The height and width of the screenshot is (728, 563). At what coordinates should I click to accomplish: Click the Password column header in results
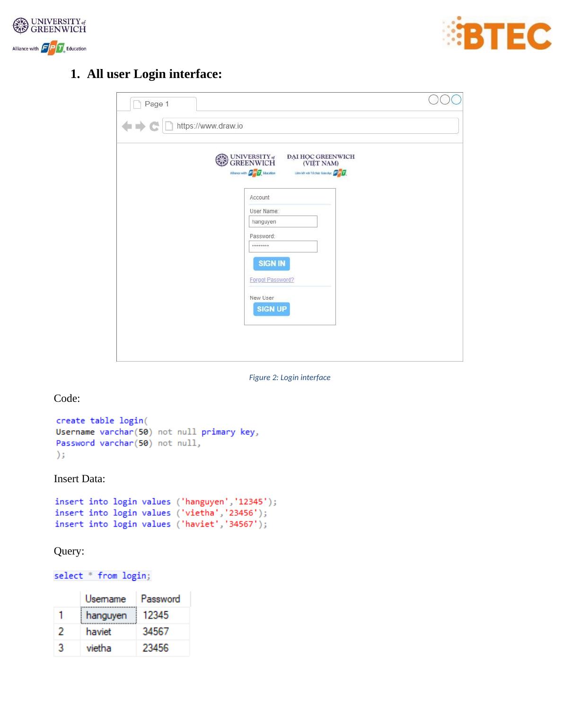(161, 599)
